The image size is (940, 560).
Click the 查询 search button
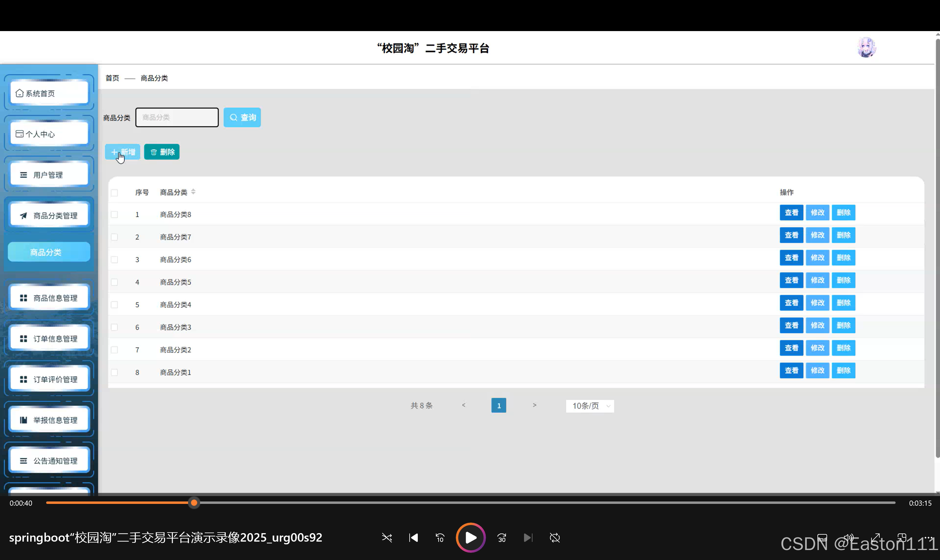coord(242,117)
